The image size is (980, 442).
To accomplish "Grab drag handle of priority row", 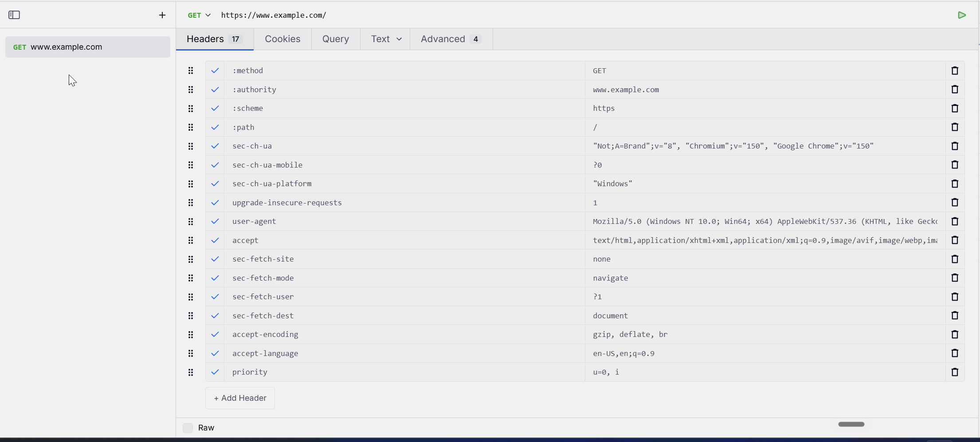I will [x=191, y=372].
